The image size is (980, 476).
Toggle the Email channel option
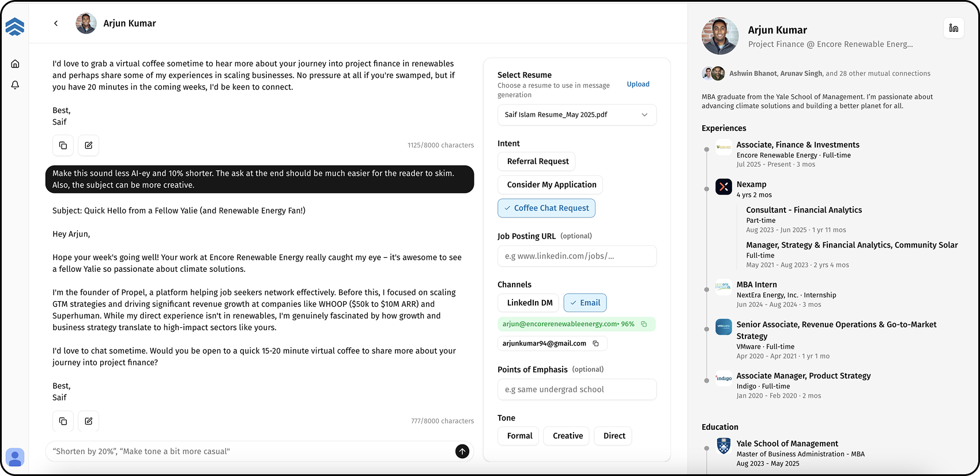[585, 303]
